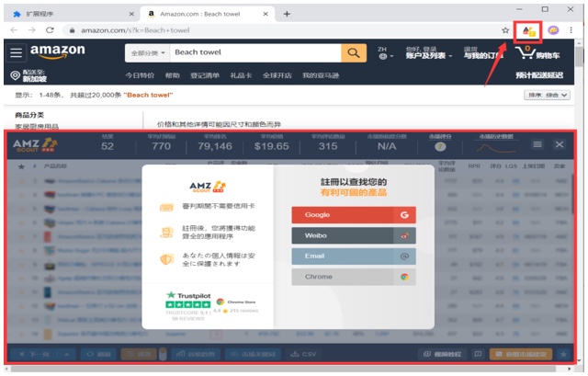588x376 pixels.
Task: Sign up with Weibo
Action: point(354,235)
